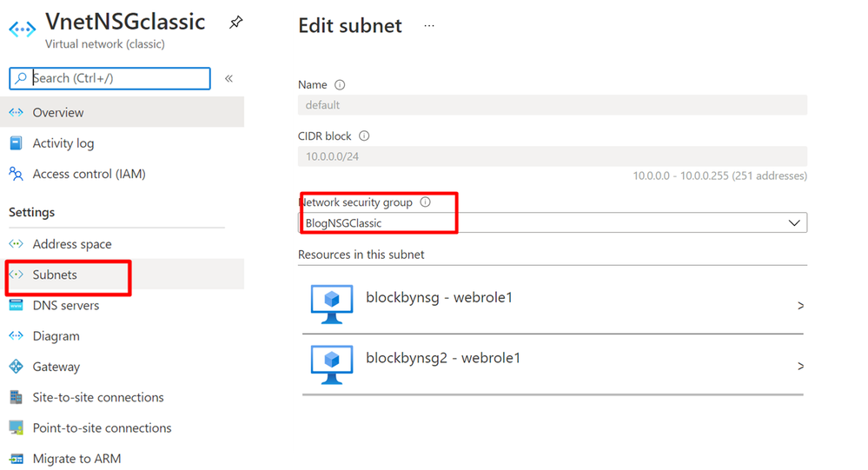
Task: Expand the blockbynsg - webrole1 resource
Action: click(x=800, y=306)
